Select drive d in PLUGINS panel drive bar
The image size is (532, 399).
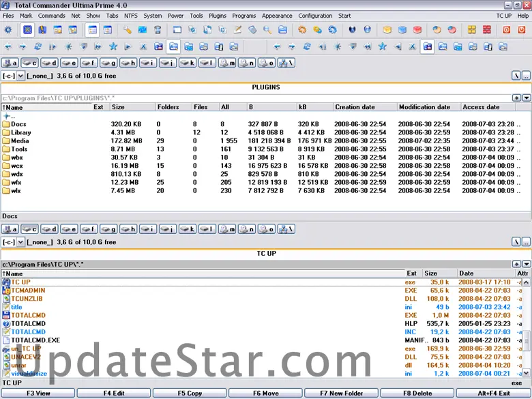pyautogui.click(x=49, y=63)
